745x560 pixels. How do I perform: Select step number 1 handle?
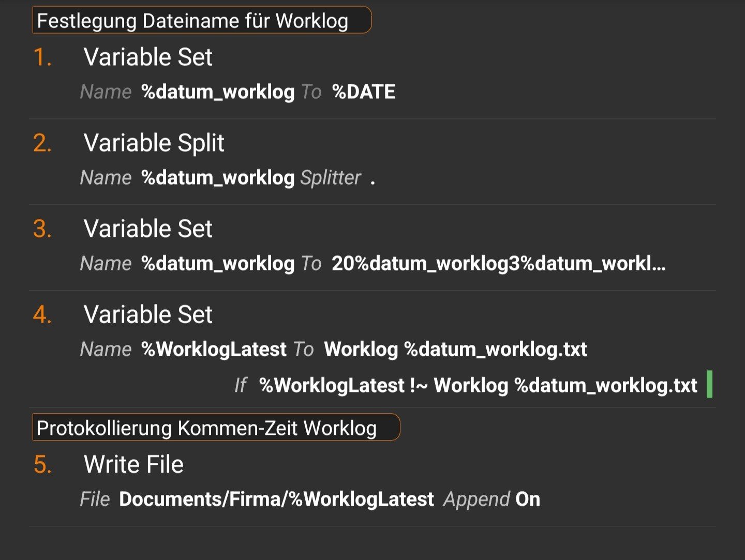tap(42, 57)
